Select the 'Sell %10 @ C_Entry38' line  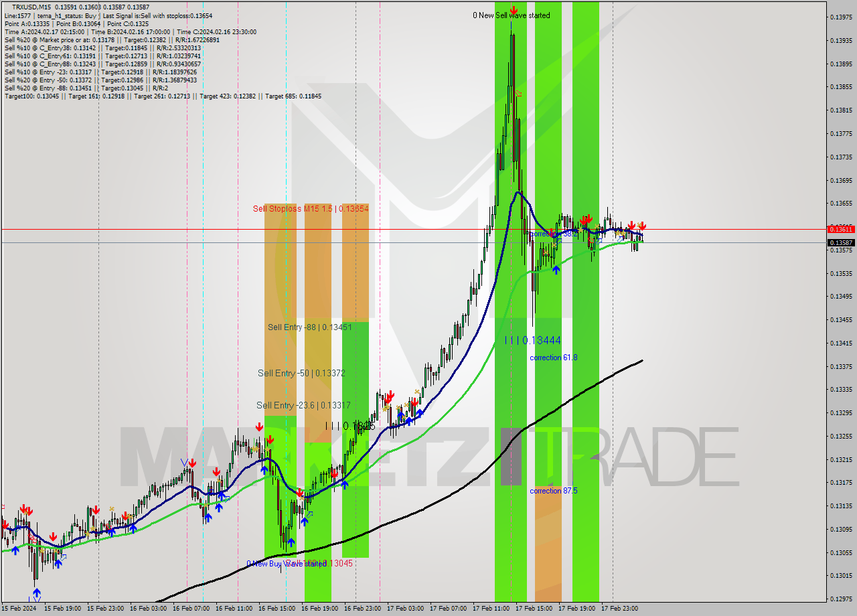tap(102, 48)
